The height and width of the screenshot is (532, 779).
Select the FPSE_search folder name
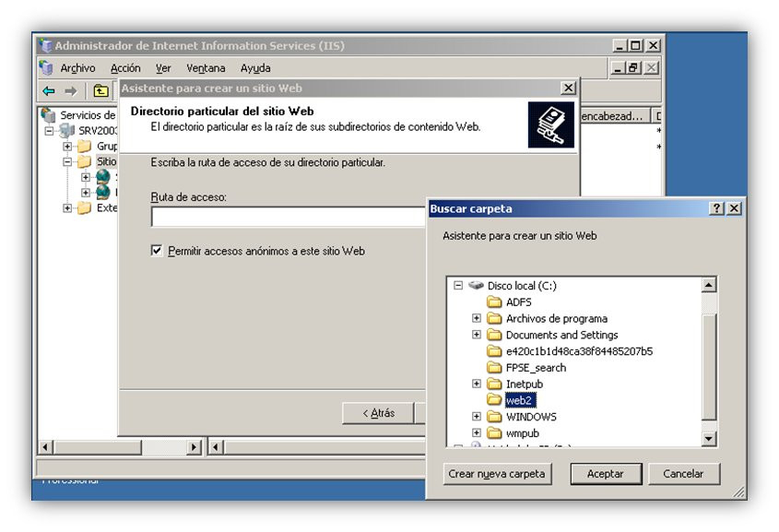pyautogui.click(x=536, y=368)
